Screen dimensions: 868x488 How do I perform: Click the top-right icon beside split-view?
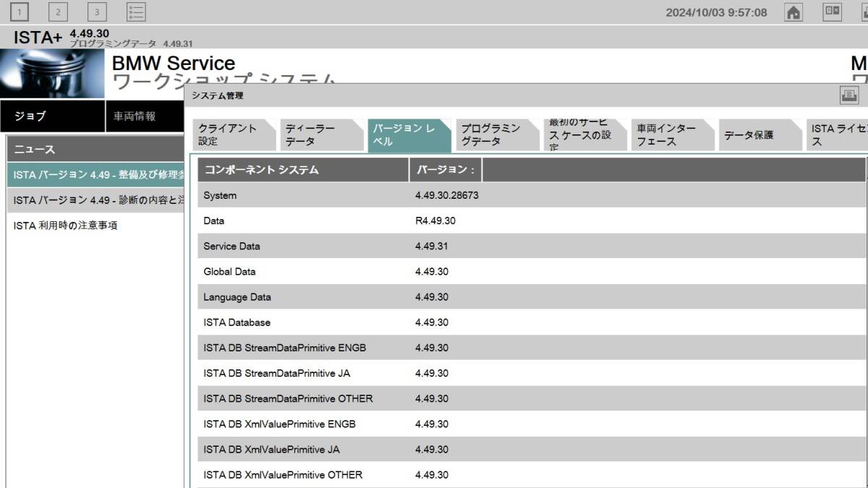pyautogui.click(x=864, y=12)
